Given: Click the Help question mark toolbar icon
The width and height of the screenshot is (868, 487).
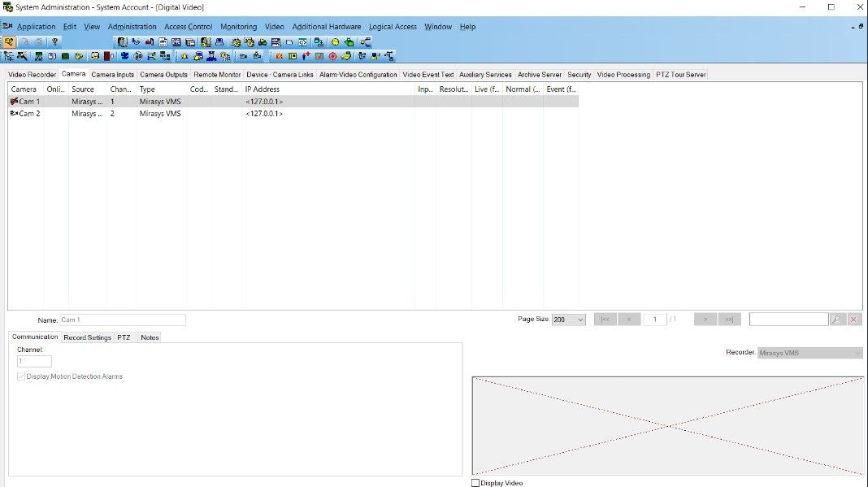Looking at the screenshot, I should (54, 41).
